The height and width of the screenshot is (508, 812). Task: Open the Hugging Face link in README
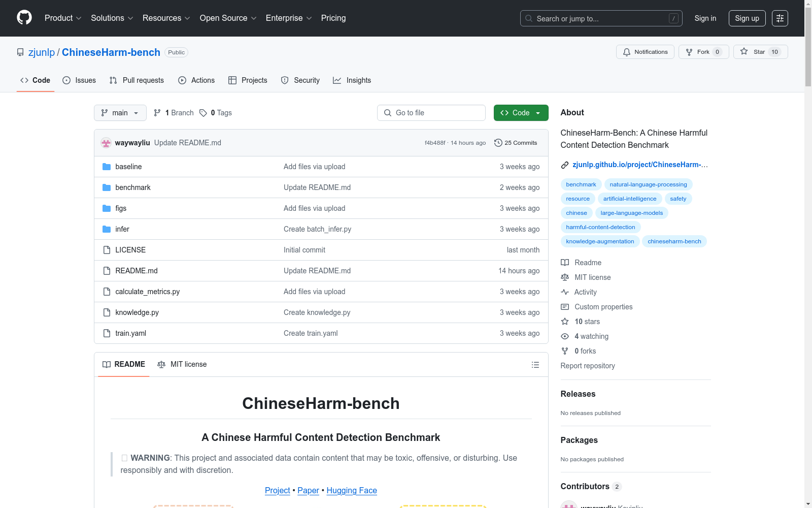[x=352, y=490]
